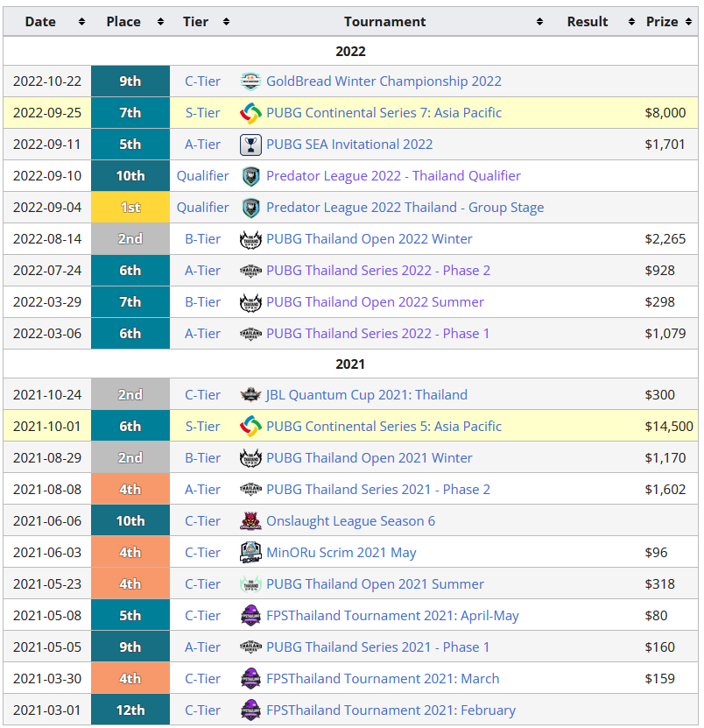Viewport: 704px width, 728px height.
Task: Click the FPSThailand Tournament March logo icon
Action: tap(250, 679)
